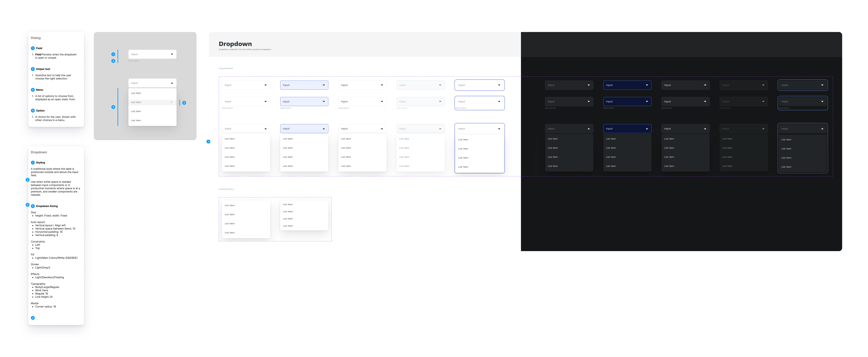Collapse the light white dark-text open Input dropdown
Screen dimensions: 868x357
tap(362, 129)
